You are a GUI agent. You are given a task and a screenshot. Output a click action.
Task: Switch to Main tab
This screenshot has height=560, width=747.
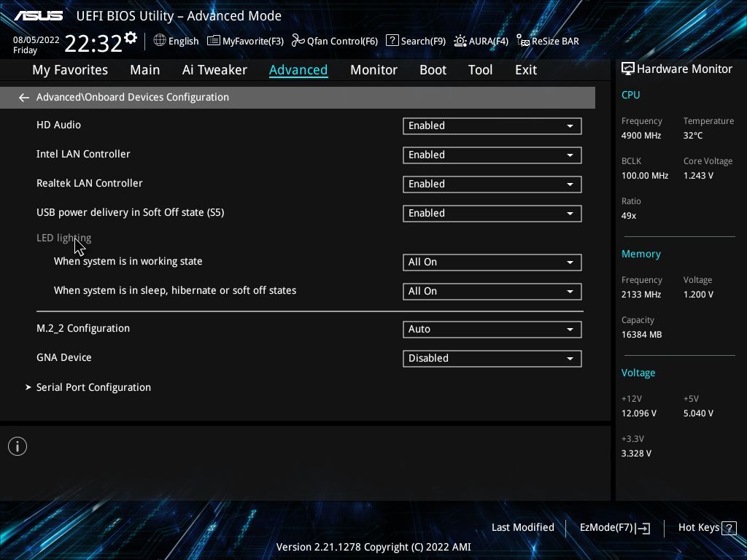point(145,70)
